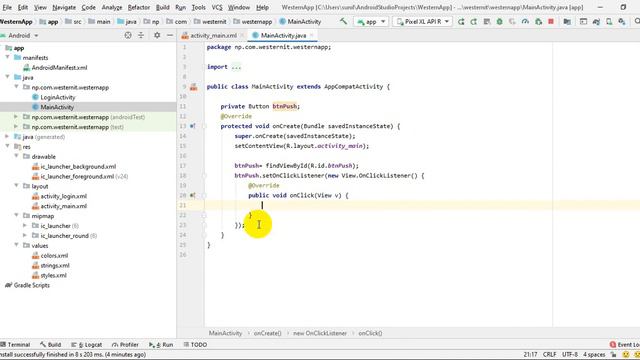Click override gutter icon beside onCreate
Screen dimensions: 640x360
click(x=192, y=126)
